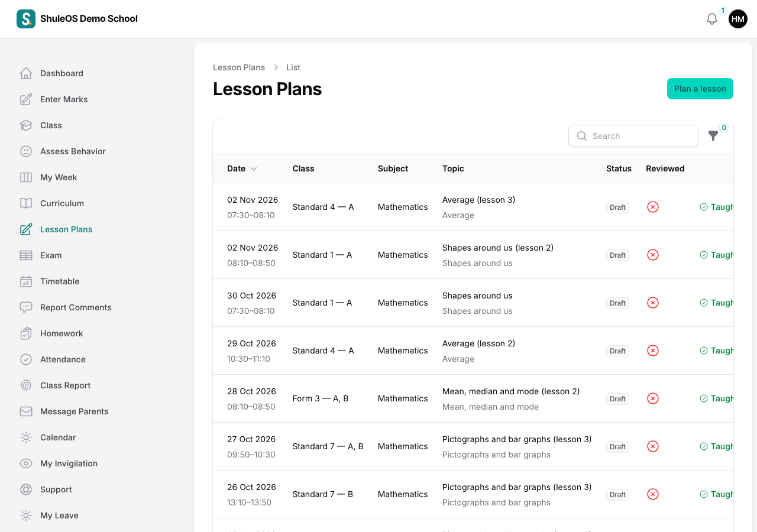Click the Calendar sun icon
757x532 pixels.
point(26,437)
